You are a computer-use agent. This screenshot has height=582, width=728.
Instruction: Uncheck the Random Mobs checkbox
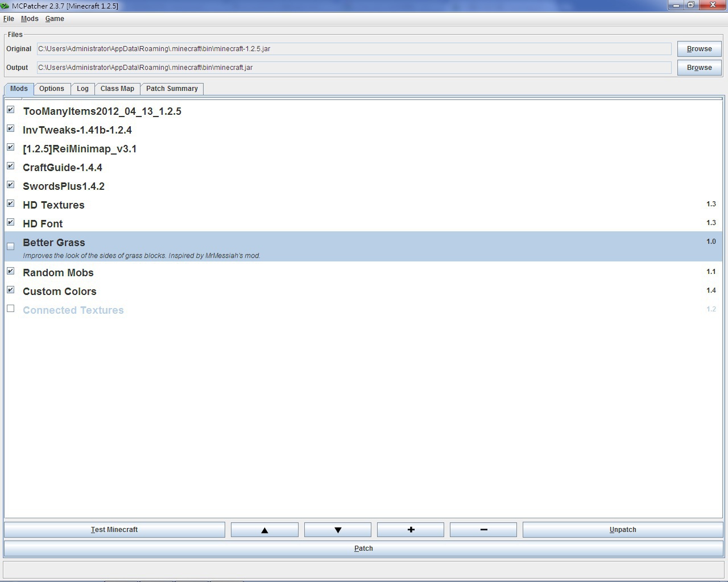[11, 271]
